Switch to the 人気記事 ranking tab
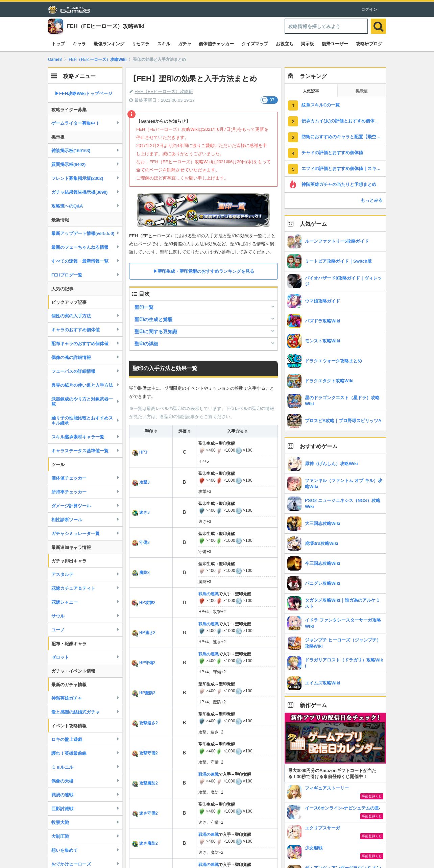 (311, 91)
